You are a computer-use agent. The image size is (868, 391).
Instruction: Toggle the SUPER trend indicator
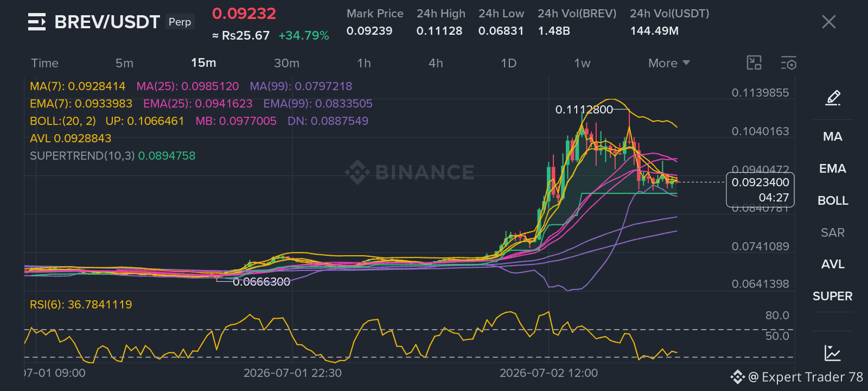point(833,296)
